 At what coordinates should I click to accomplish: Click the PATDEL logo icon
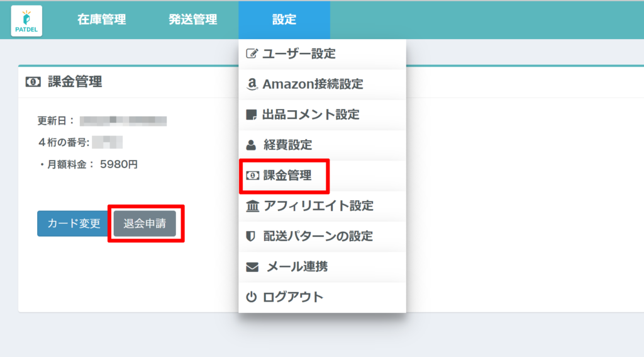tap(26, 20)
